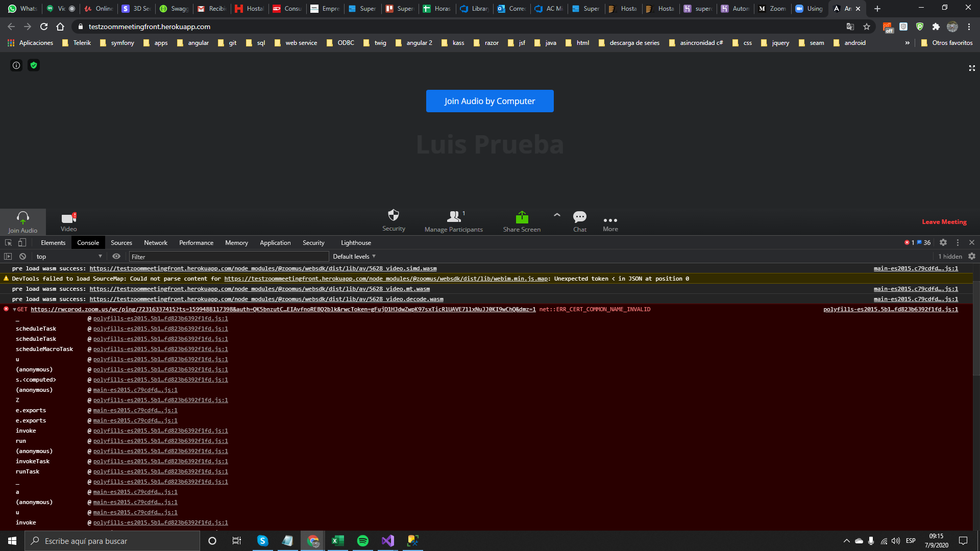The image size is (980, 551).
Task: Switch to the Network tab
Action: click(x=155, y=243)
